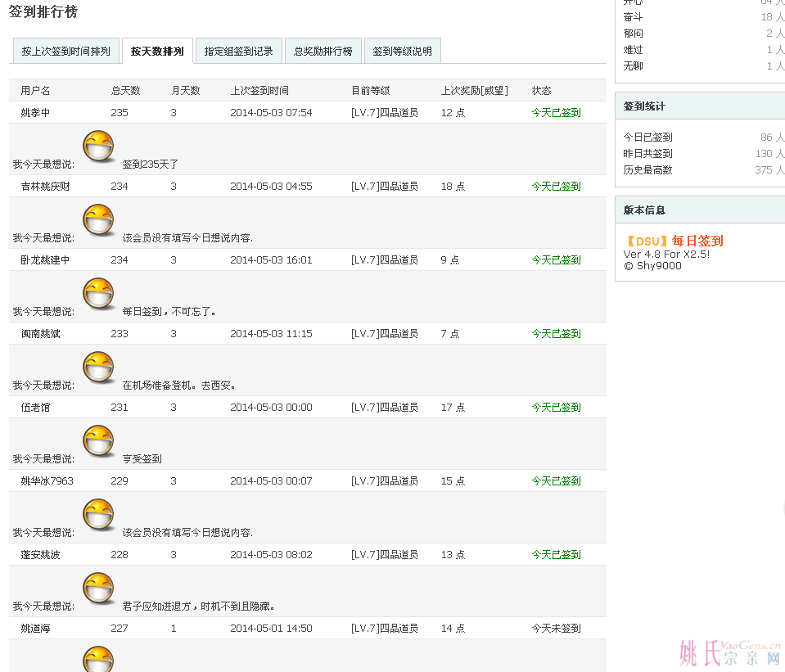This screenshot has height=672, width=785.
Task: Click username 卧龙姚建中
Action: pyautogui.click(x=45, y=260)
